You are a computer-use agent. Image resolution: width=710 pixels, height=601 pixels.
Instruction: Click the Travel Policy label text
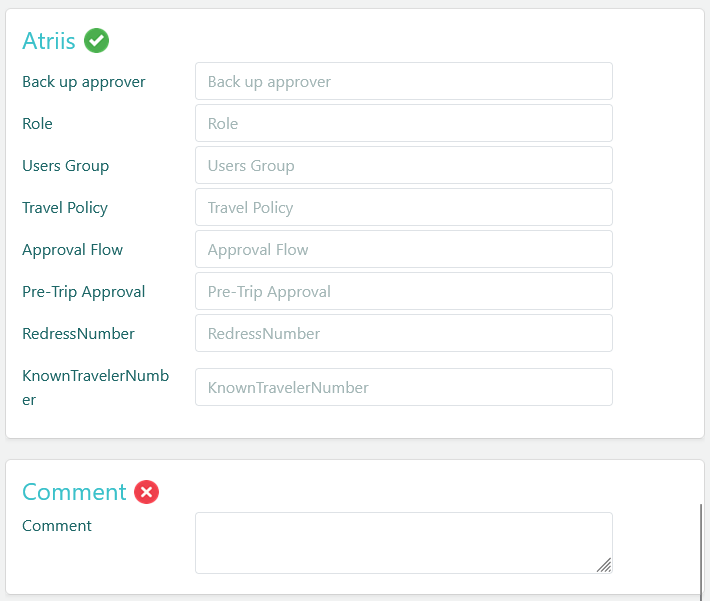(x=65, y=208)
